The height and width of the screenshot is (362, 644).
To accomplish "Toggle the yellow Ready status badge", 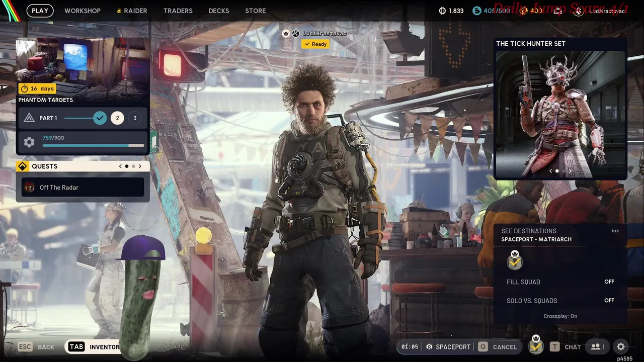I will [315, 44].
